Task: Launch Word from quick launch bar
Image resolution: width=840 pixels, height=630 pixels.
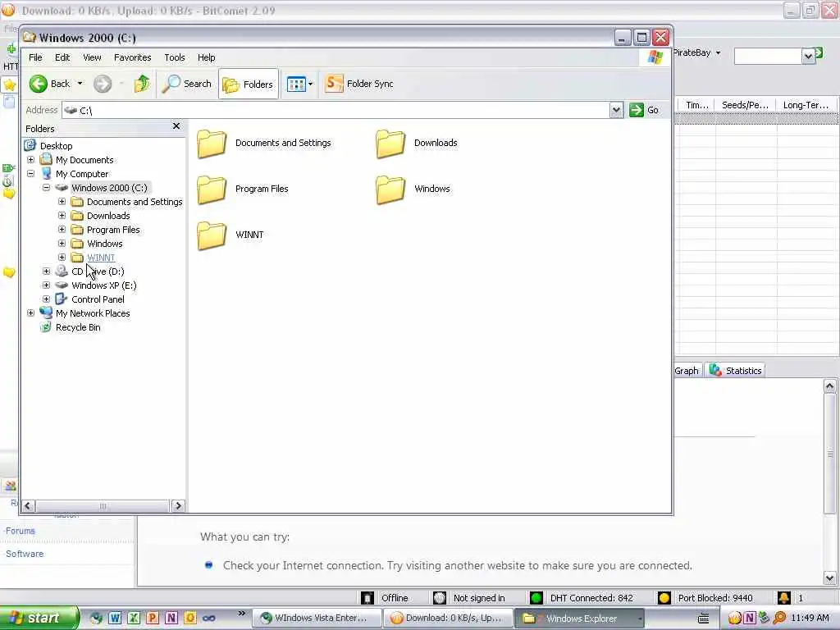Action: tap(115, 619)
